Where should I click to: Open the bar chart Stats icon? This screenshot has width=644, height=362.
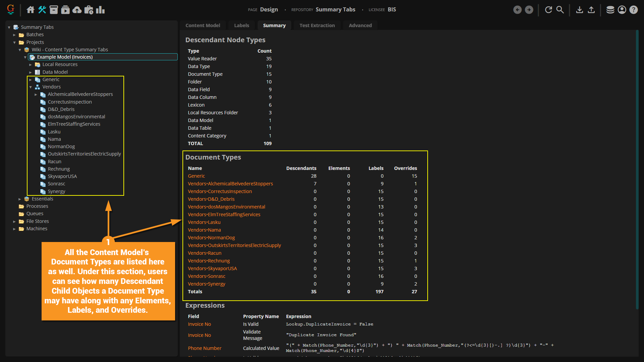pyautogui.click(x=100, y=10)
